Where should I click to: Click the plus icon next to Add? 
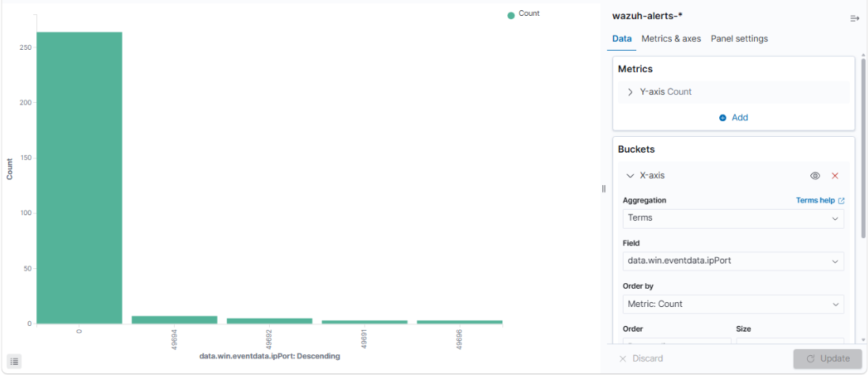coord(722,118)
